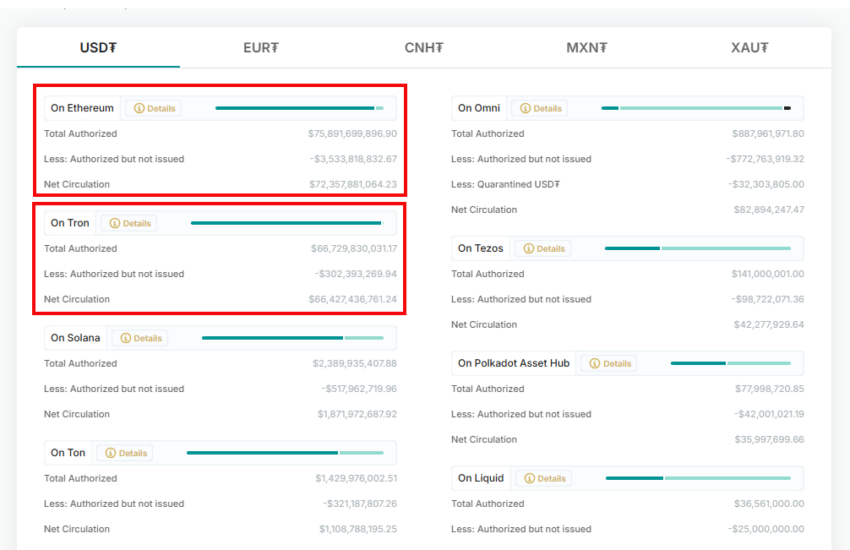Click Polkadot total $77,998,720.85
This screenshot has width=850, height=550.
click(x=770, y=389)
